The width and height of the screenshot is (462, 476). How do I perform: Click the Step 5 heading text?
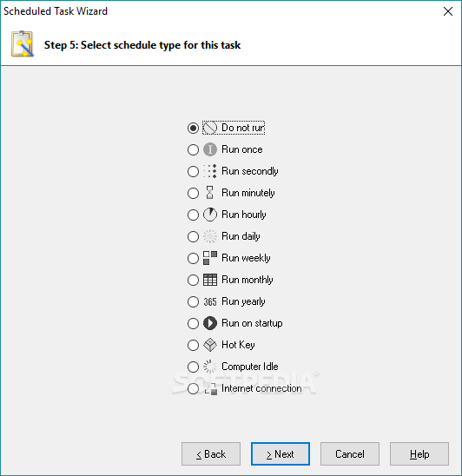pyautogui.click(x=142, y=45)
